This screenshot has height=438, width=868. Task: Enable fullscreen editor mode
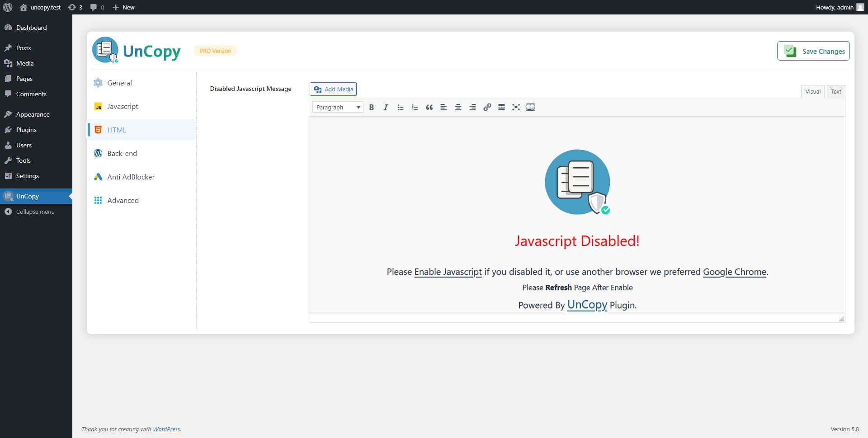click(516, 108)
